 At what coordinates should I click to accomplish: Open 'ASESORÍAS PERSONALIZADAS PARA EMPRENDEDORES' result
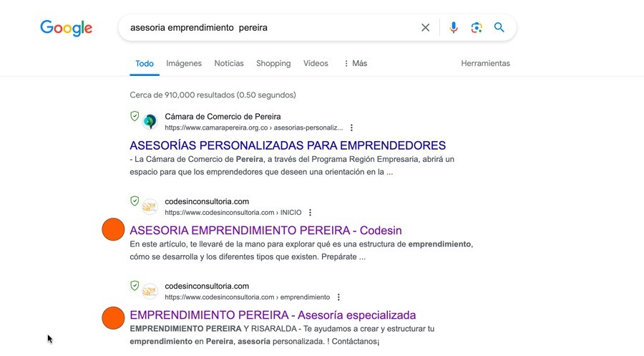(x=288, y=145)
